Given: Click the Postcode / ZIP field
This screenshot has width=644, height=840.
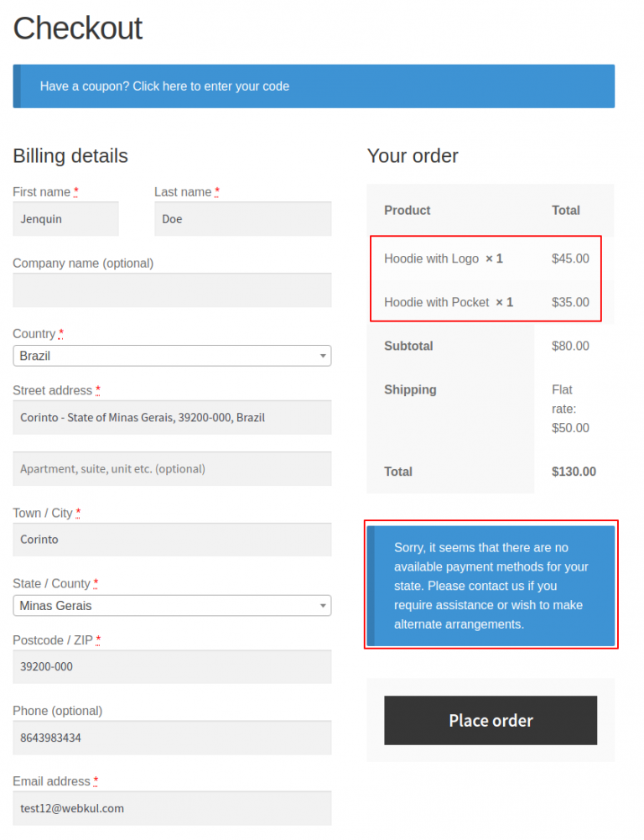Looking at the screenshot, I should (x=172, y=666).
